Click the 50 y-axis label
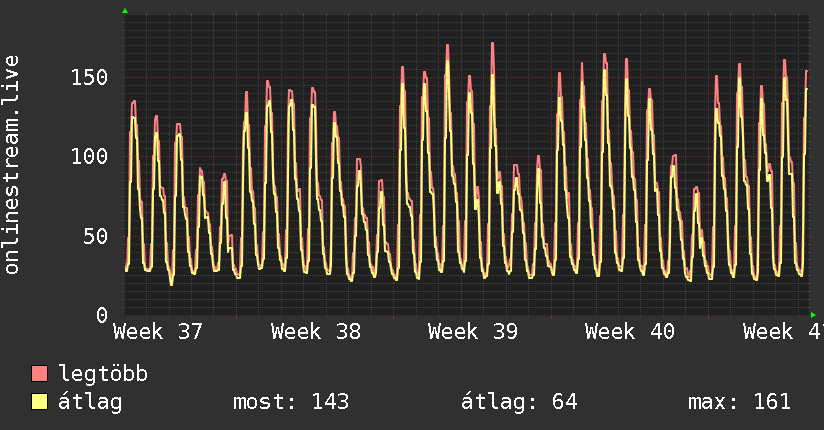The image size is (824, 430). (96, 237)
